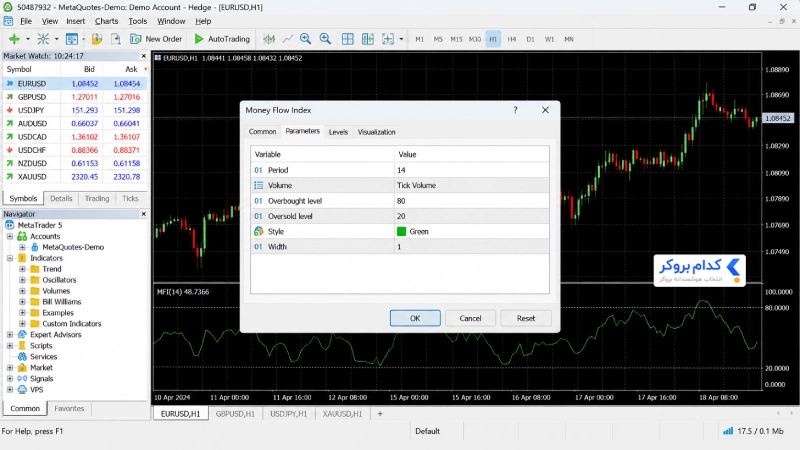Switch timeframe to M5
The width and height of the screenshot is (800, 450).
tap(438, 39)
